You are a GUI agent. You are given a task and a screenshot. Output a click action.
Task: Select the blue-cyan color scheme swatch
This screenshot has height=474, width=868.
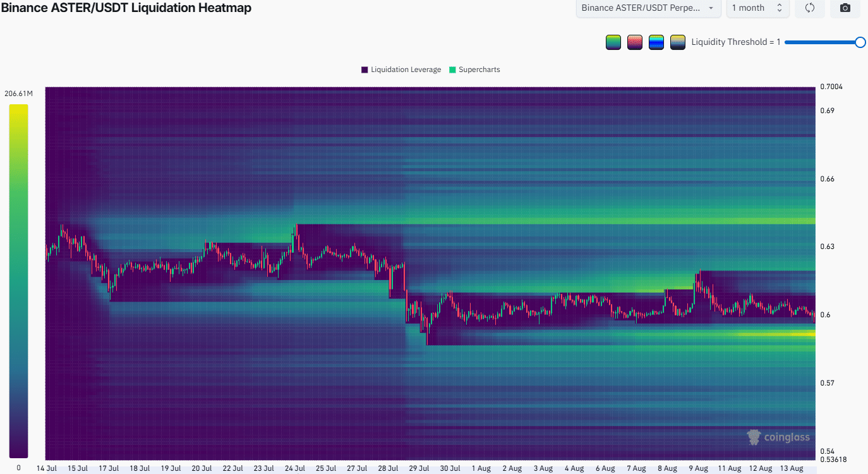point(656,42)
